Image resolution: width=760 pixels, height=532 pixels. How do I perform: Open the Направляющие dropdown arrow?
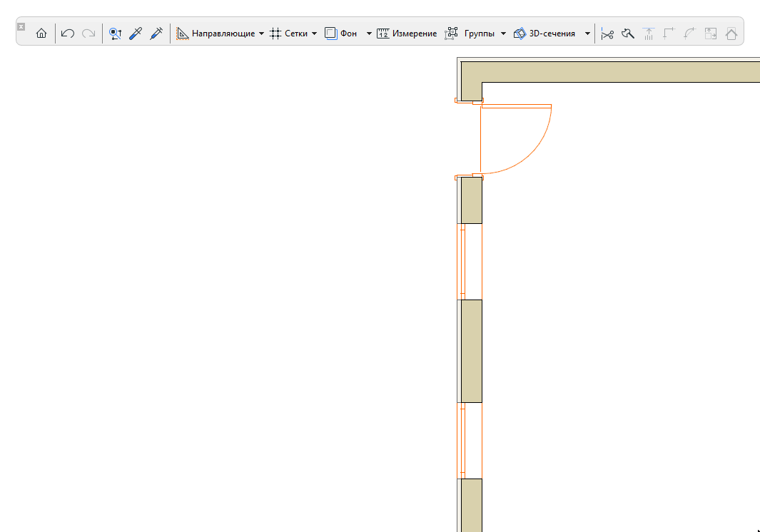pyautogui.click(x=261, y=33)
